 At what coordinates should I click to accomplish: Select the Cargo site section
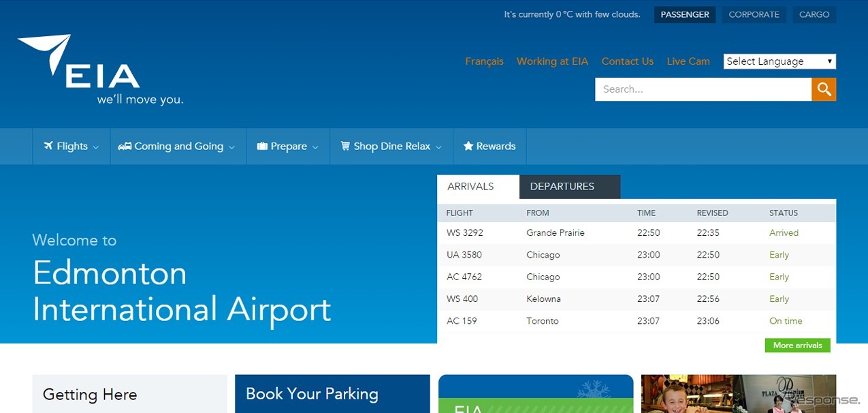pos(814,14)
